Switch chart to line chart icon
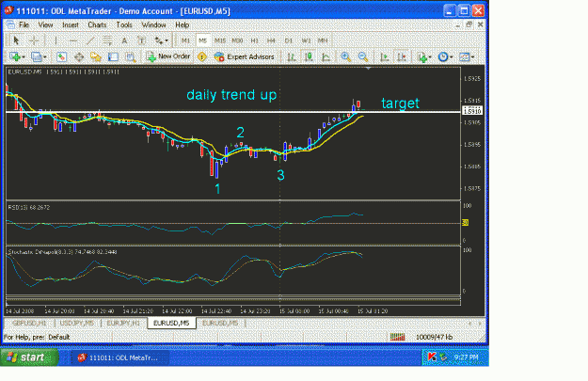The height and width of the screenshot is (381, 588). [326, 57]
